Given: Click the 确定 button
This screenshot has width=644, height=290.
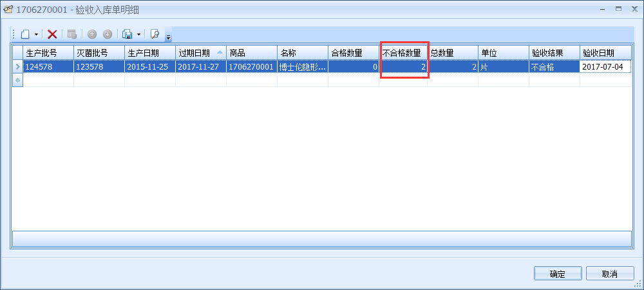Looking at the screenshot, I should tap(558, 274).
